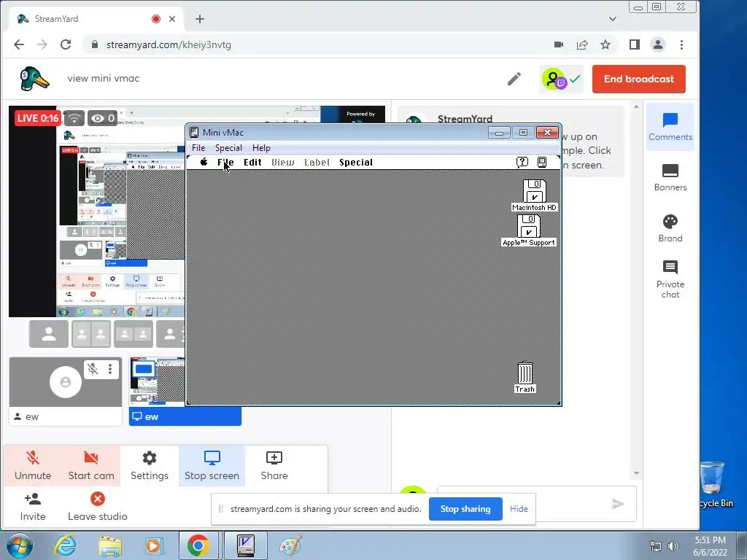
Task: Go back in browser
Action: [x=19, y=44]
